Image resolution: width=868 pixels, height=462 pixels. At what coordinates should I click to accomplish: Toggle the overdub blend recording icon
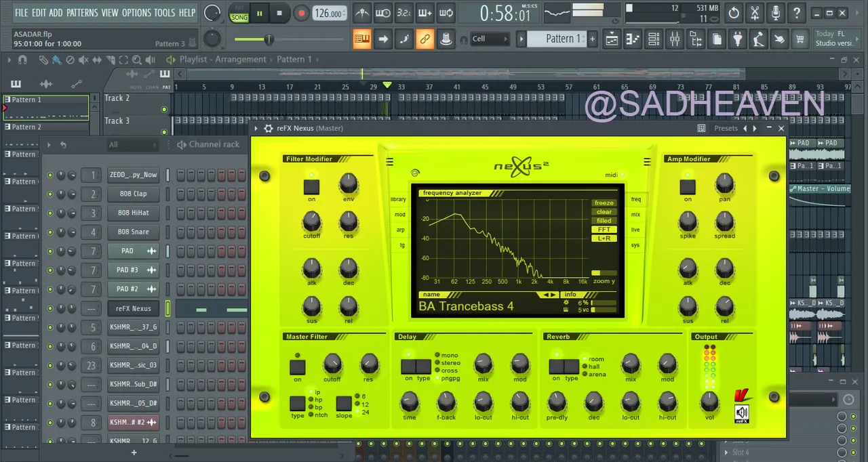tap(425, 12)
